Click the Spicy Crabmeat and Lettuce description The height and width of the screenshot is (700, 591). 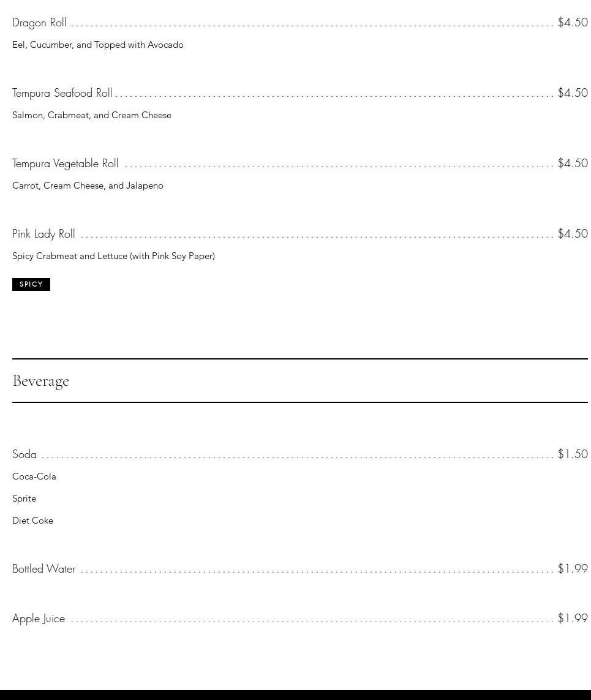[113, 256]
